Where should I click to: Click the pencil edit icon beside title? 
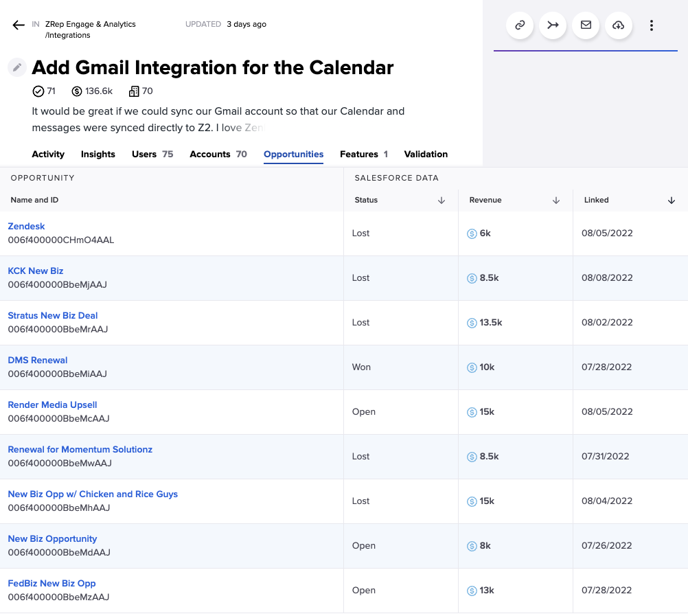pyautogui.click(x=17, y=67)
